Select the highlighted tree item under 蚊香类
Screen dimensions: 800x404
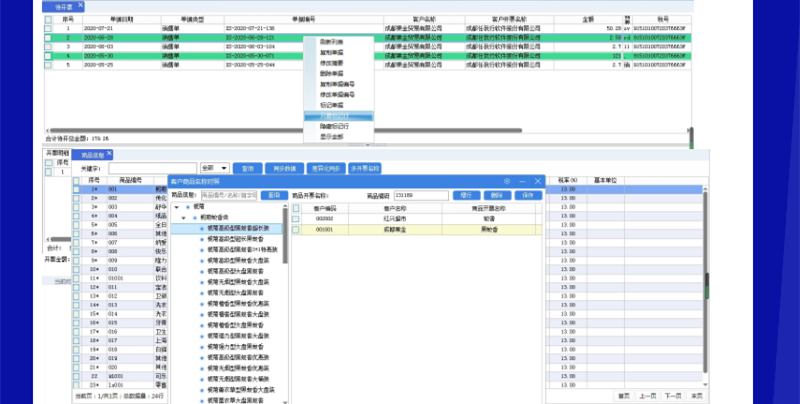click(x=227, y=229)
